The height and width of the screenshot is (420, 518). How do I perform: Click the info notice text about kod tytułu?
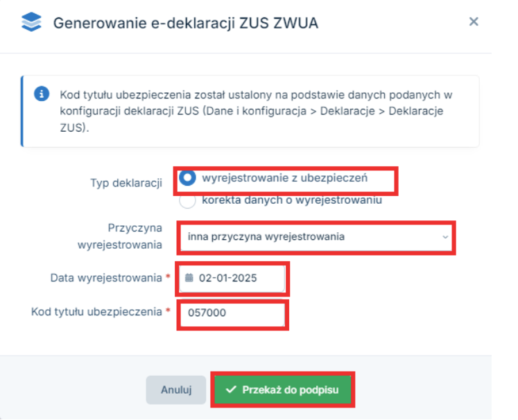coord(256,112)
